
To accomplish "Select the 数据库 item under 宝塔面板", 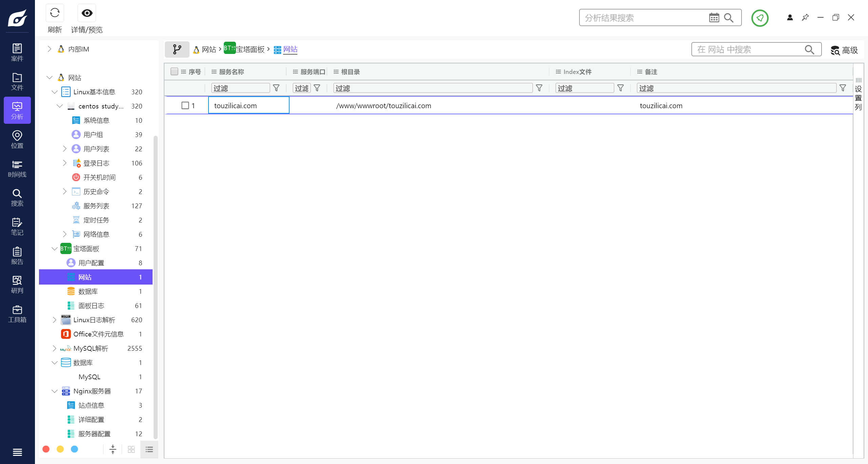I will 88,291.
